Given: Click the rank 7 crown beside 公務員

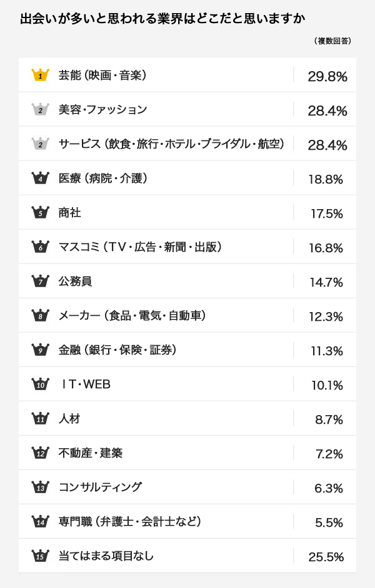Looking at the screenshot, I should [x=40, y=281].
